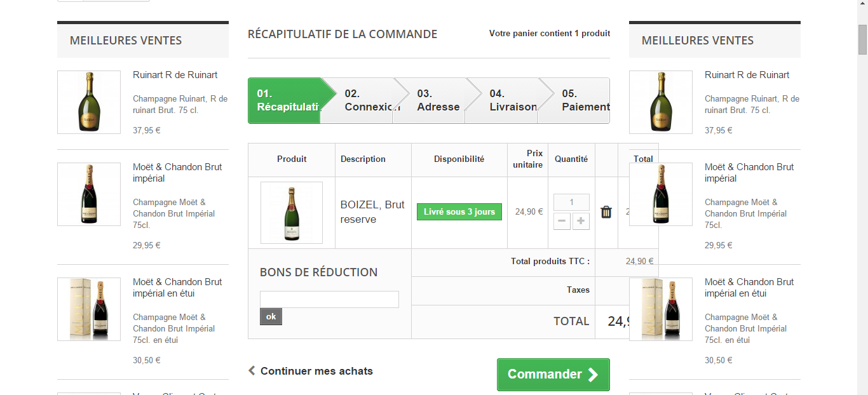
Task: Submit voucher with ok button
Action: pyautogui.click(x=271, y=316)
